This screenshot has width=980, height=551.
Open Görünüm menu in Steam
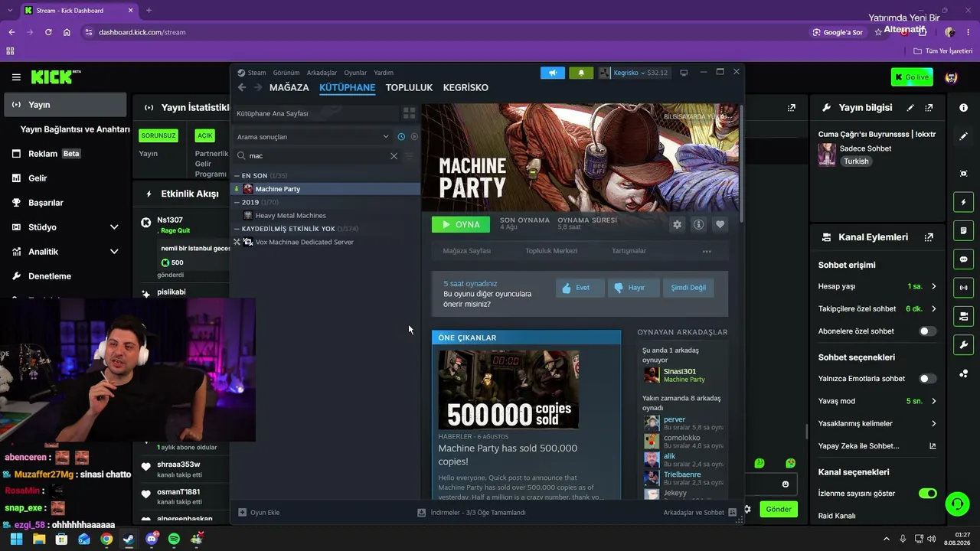(286, 73)
